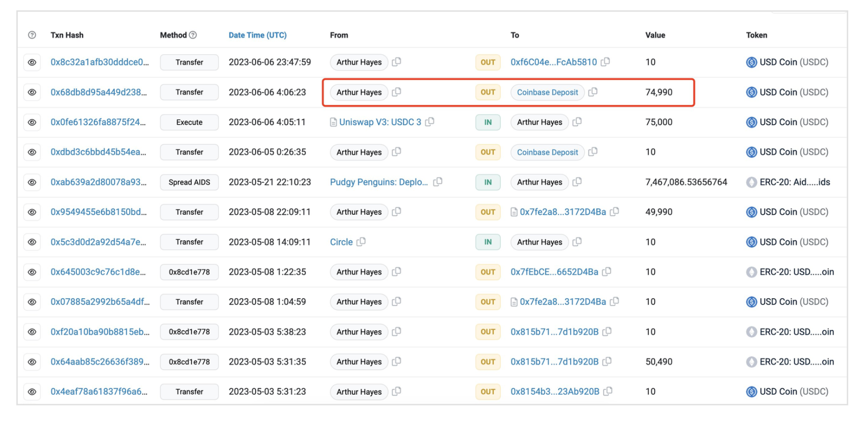
Task: Open ERC-20: USD.....oin token in the 50,490 row
Action: coord(797,362)
